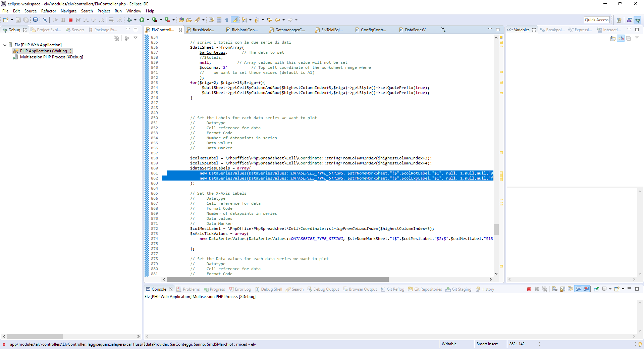
Task: Toggle Show Whitespace Characters in editor
Action: [227, 20]
